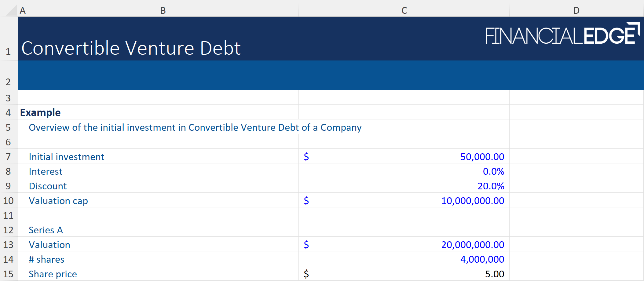The height and width of the screenshot is (281, 644).
Task: Select column C header
Action: (404, 10)
